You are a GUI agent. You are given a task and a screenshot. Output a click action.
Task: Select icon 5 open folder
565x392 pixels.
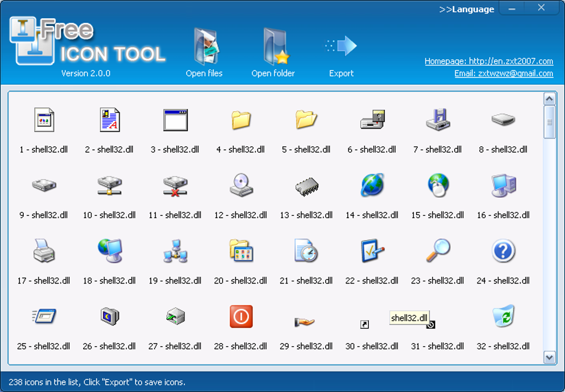306,120
